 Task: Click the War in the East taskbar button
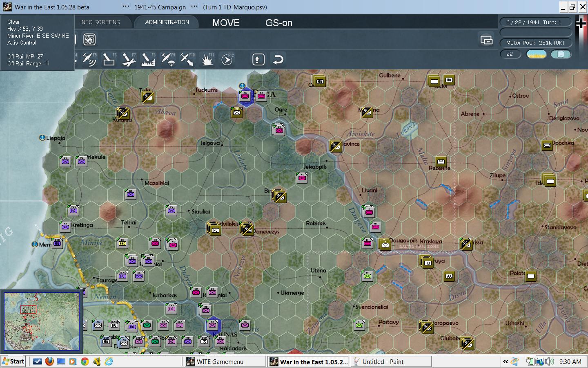(x=309, y=361)
